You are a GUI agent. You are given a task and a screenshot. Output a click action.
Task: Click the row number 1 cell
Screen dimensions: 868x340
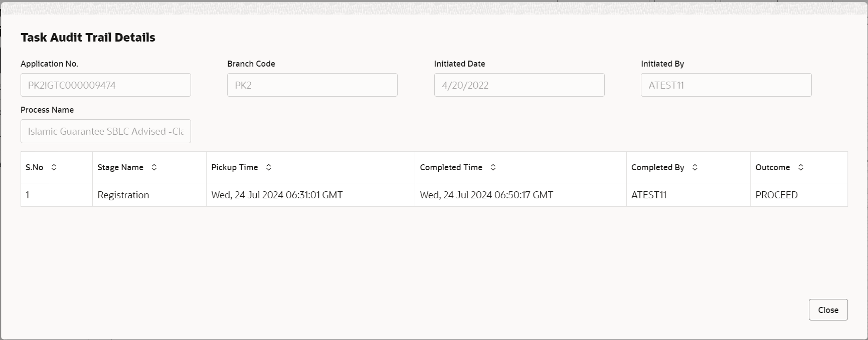click(57, 195)
